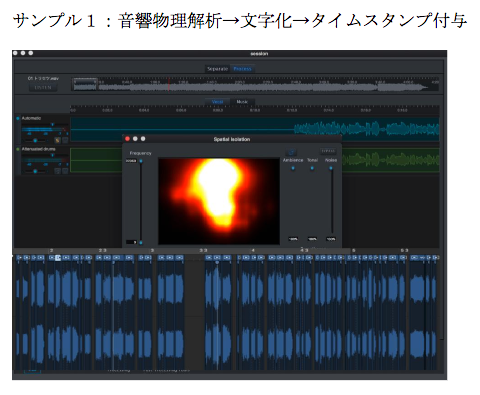The height and width of the screenshot is (395, 480).
Task: Switch to the Separate tab
Action: coord(217,69)
